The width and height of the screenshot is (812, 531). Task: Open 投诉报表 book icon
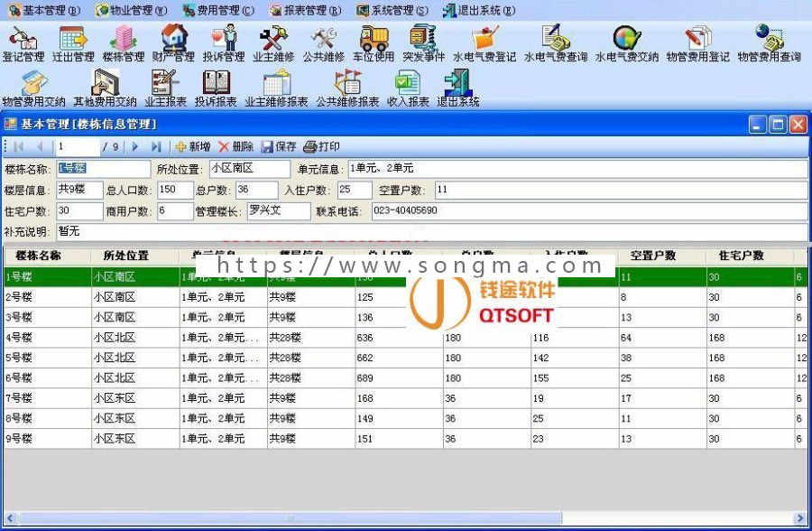click(x=216, y=89)
